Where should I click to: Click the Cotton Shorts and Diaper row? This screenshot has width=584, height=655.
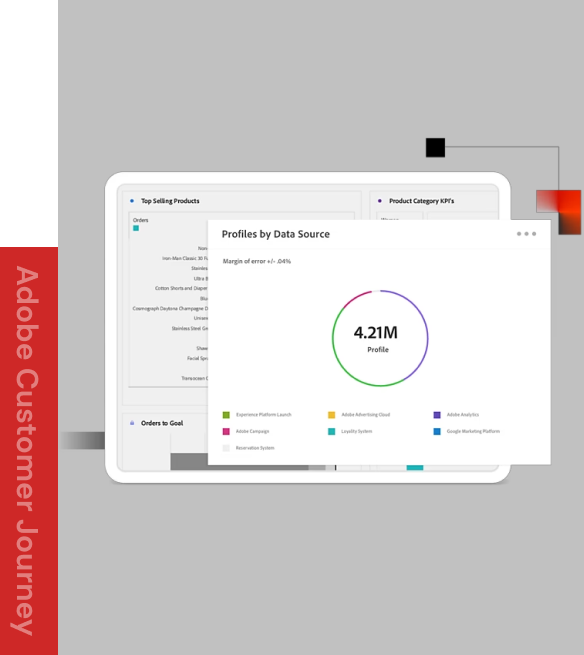click(181, 289)
